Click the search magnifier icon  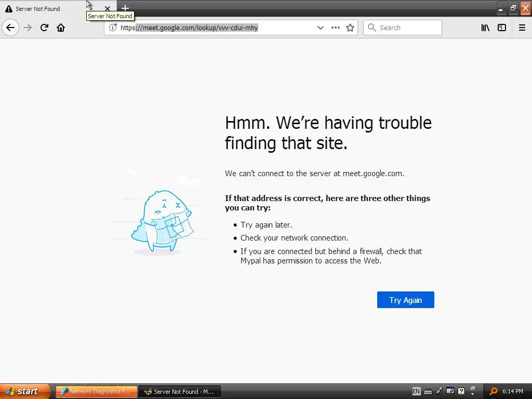pos(372,28)
